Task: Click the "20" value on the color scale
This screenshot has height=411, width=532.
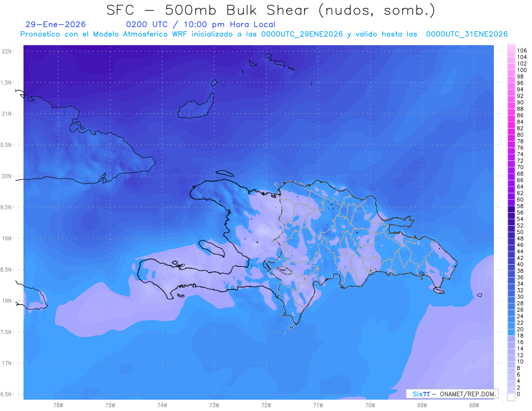Action: tap(520, 329)
